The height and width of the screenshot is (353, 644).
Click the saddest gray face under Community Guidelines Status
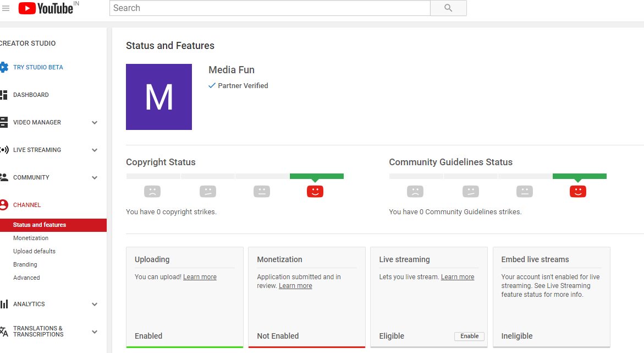pyautogui.click(x=415, y=191)
